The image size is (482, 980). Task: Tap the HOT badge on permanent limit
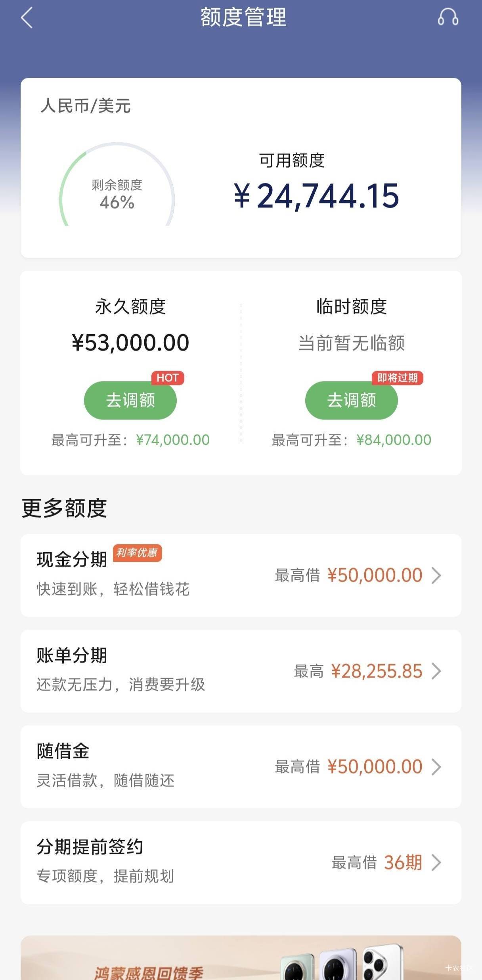(x=167, y=378)
